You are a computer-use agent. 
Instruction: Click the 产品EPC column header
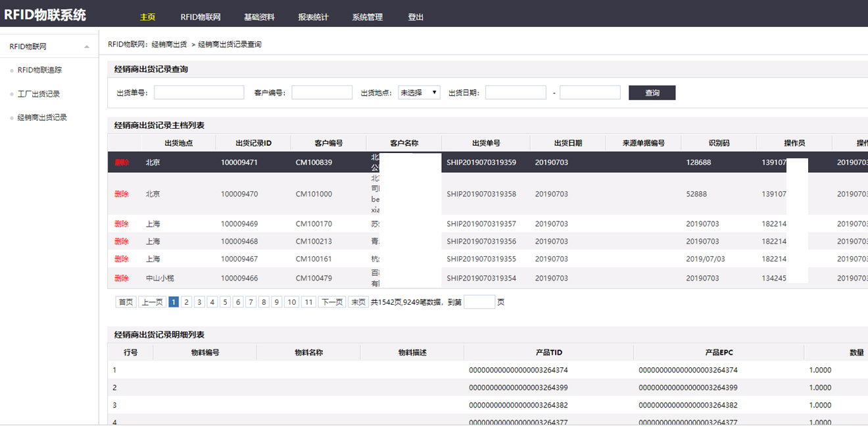coord(719,353)
